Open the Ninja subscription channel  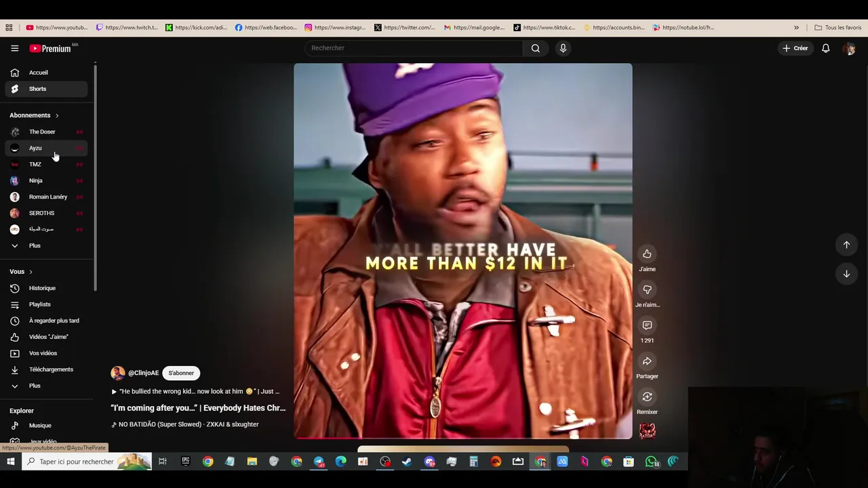pos(46,180)
